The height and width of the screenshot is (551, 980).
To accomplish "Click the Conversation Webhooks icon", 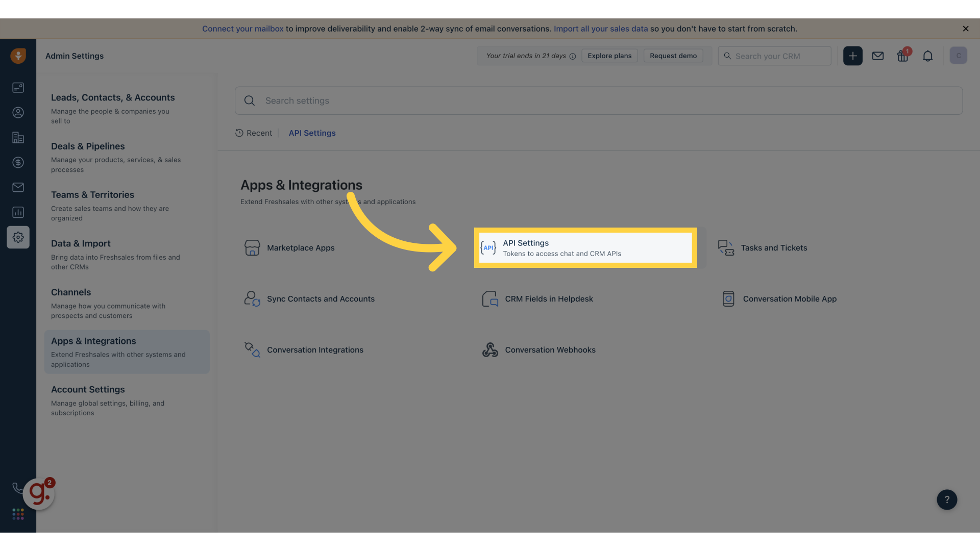I will [x=490, y=350].
